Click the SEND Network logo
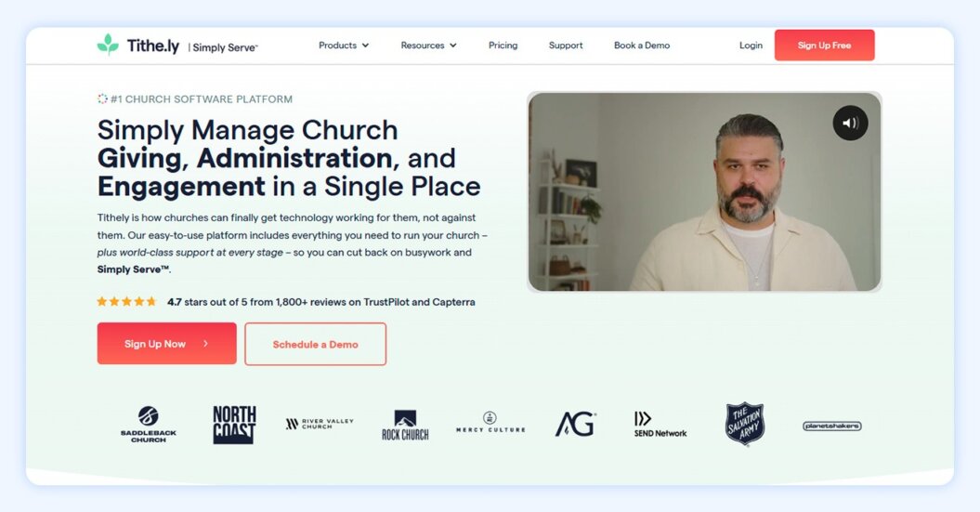Image resolution: width=980 pixels, height=512 pixels. click(660, 425)
